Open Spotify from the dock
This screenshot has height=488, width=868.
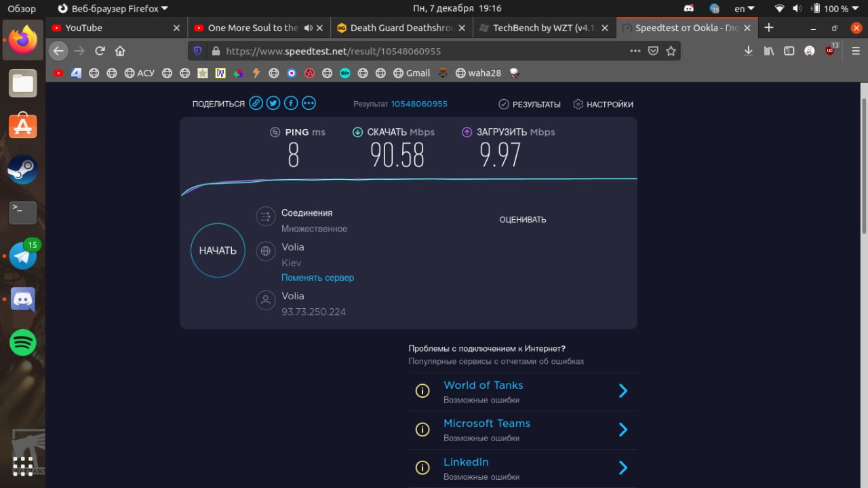[x=23, y=343]
